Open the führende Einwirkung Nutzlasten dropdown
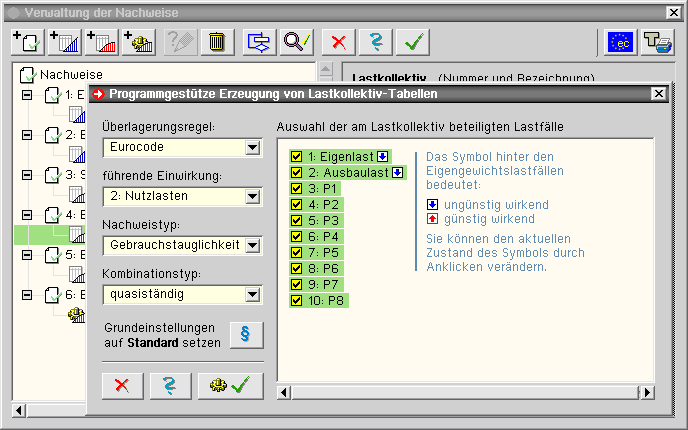 [252, 197]
